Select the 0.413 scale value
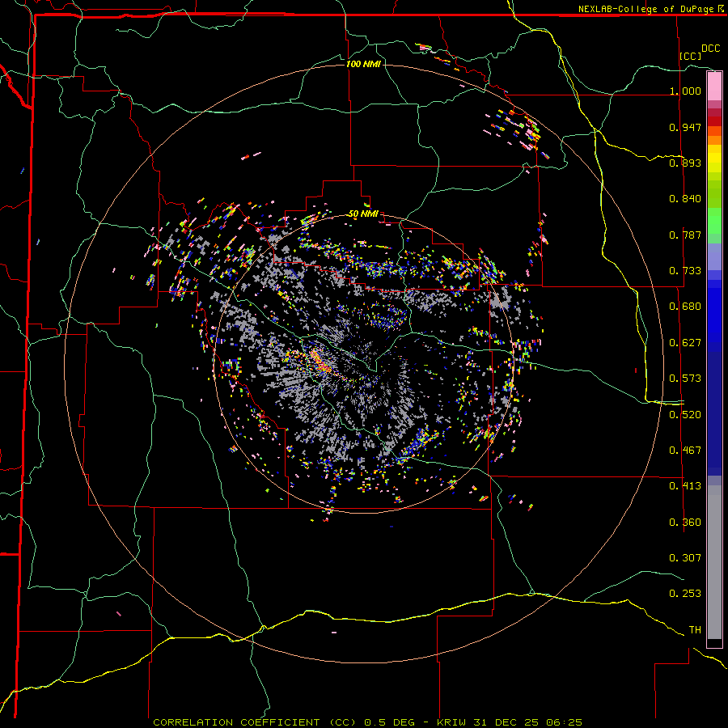This screenshot has width=728, height=728. [x=685, y=486]
